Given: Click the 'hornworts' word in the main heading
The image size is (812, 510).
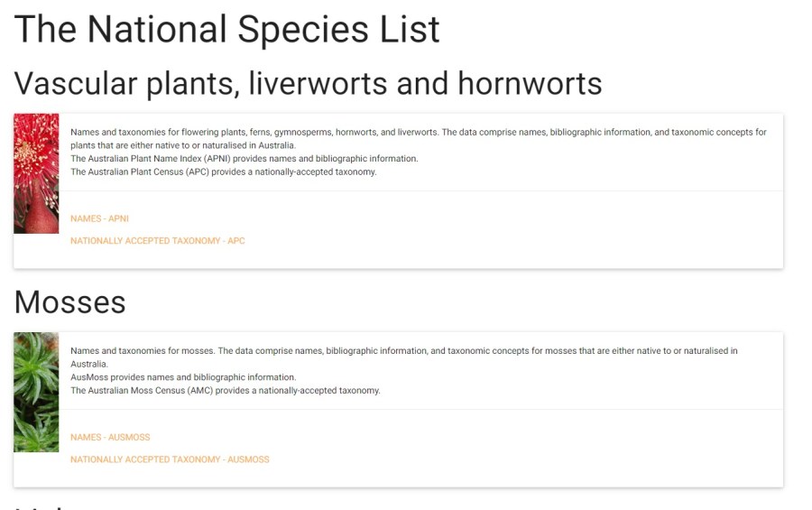Looking at the screenshot, I should click(x=530, y=83).
